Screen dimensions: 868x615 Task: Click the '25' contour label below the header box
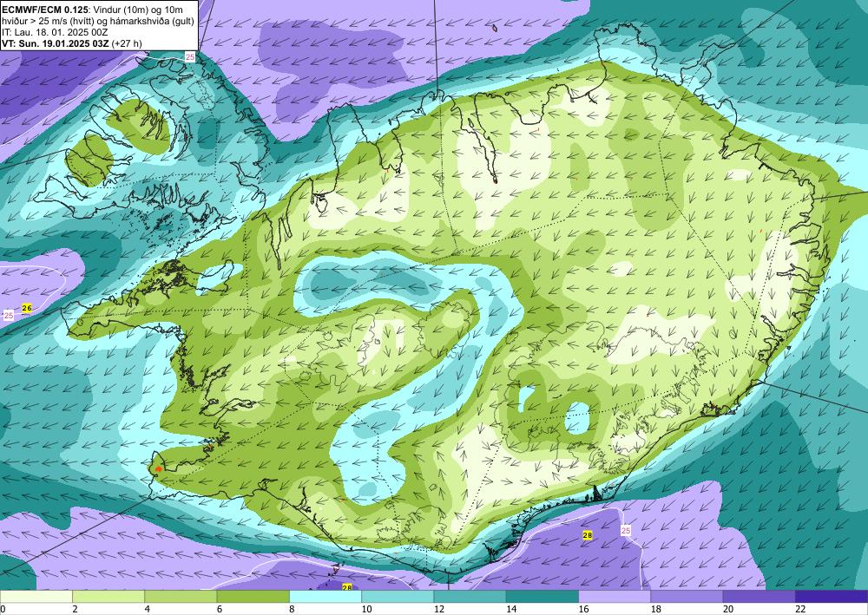click(x=190, y=57)
